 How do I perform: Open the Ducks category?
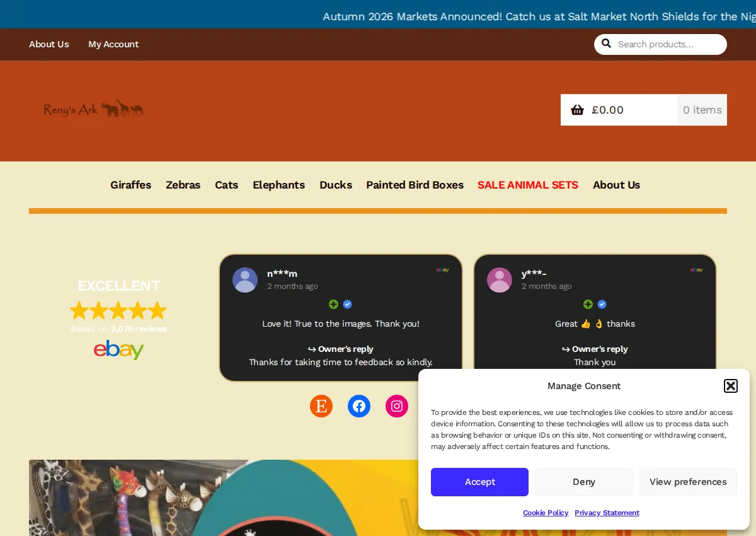pyautogui.click(x=336, y=185)
